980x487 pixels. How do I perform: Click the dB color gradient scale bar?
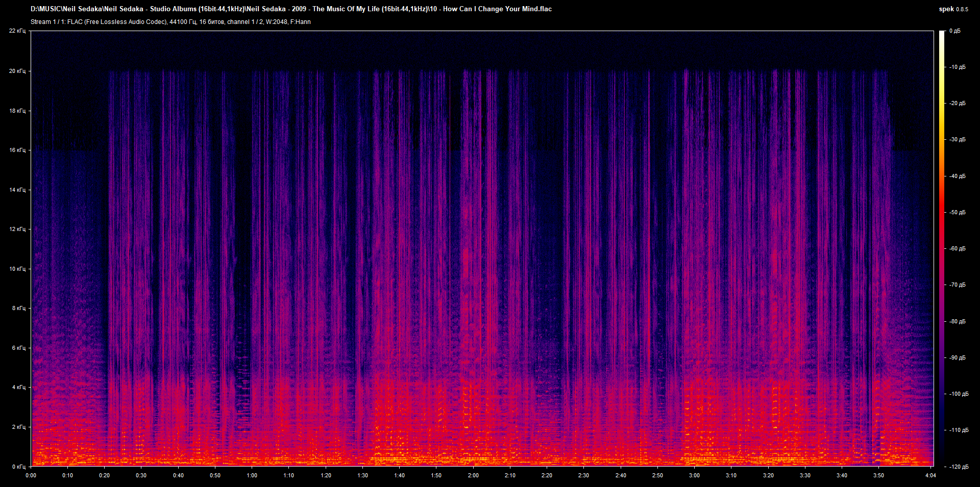pos(942,248)
